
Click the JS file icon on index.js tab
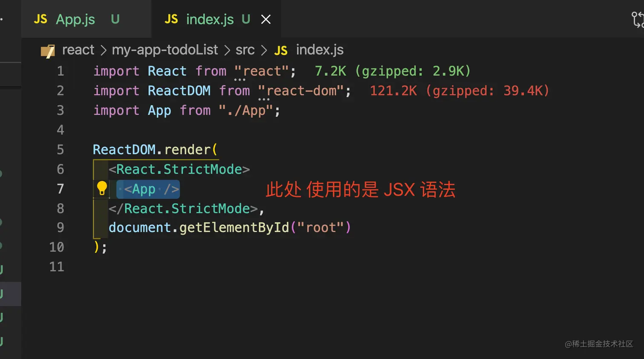click(171, 19)
